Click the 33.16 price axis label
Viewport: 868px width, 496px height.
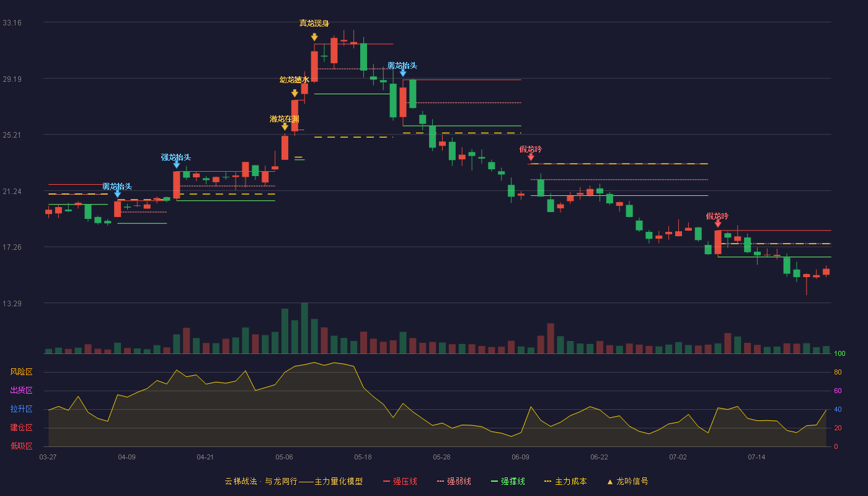point(12,23)
